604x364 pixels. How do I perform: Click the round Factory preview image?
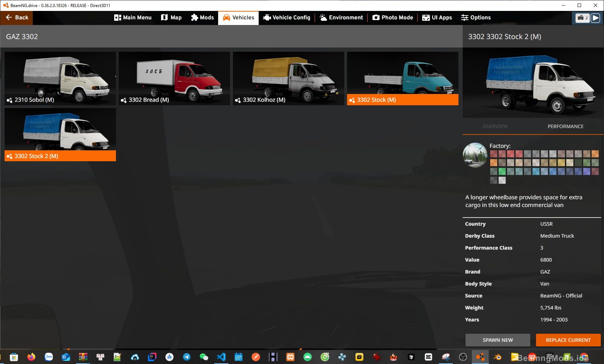coord(475,155)
